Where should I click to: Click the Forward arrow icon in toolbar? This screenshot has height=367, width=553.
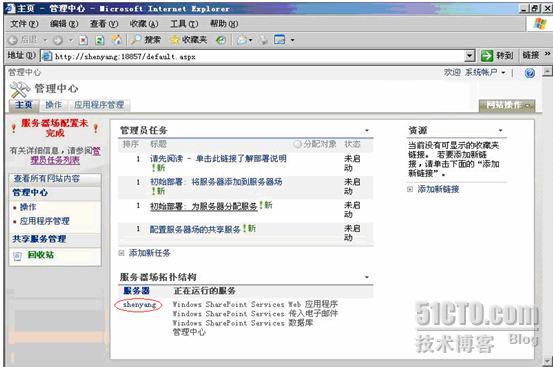tap(57, 40)
